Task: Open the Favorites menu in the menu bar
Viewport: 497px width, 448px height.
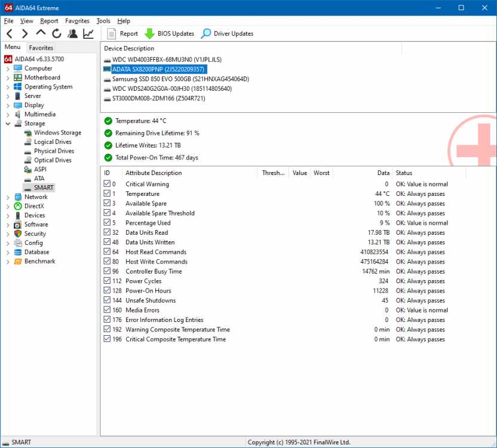Action: (77, 21)
